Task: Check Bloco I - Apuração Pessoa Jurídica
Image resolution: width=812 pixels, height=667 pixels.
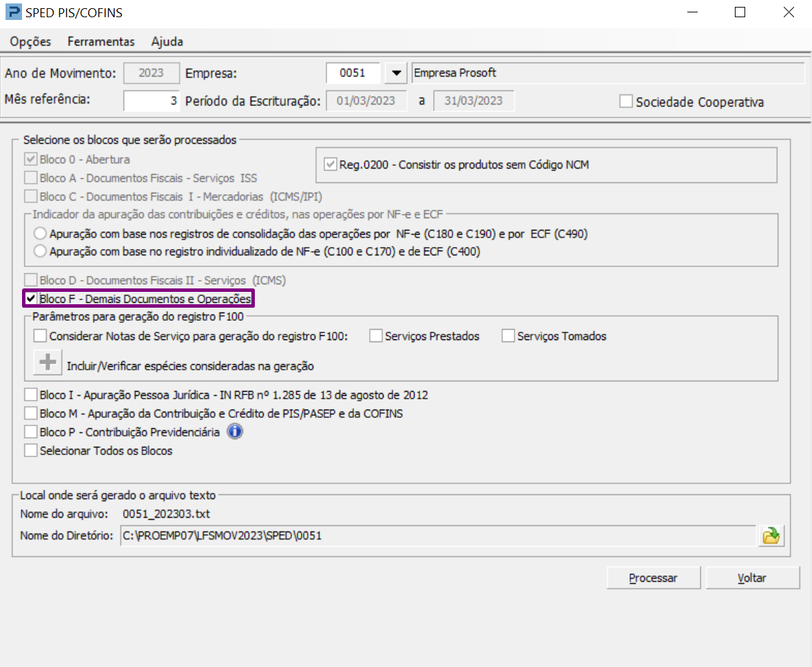Action: click(30, 395)
